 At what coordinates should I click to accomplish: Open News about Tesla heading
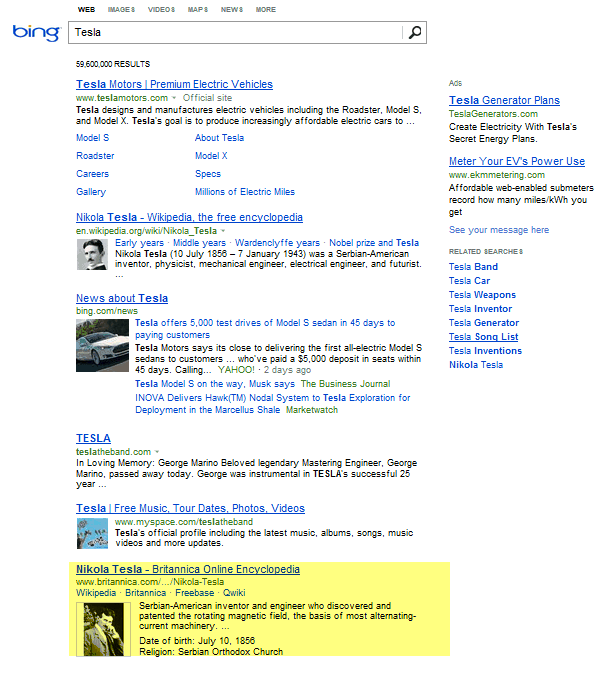[x=122, y=298]
